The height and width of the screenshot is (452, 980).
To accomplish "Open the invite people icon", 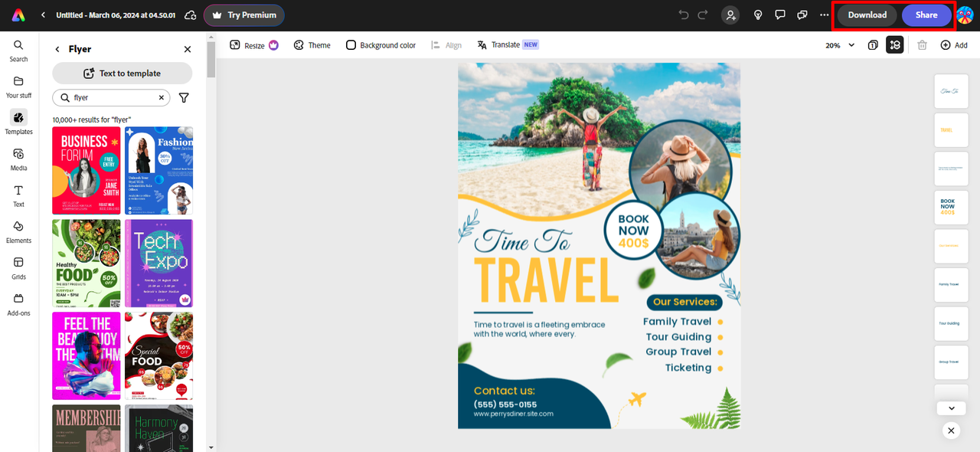I will pyautogui.click(x=731, y=15).
